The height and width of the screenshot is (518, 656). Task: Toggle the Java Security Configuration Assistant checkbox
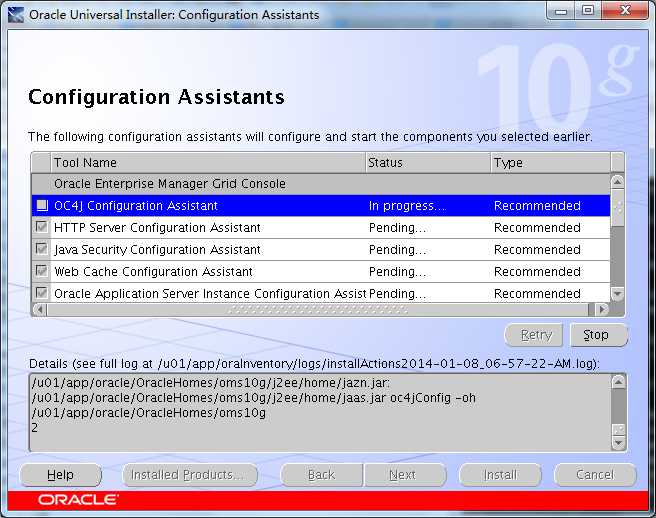(42, 249)
